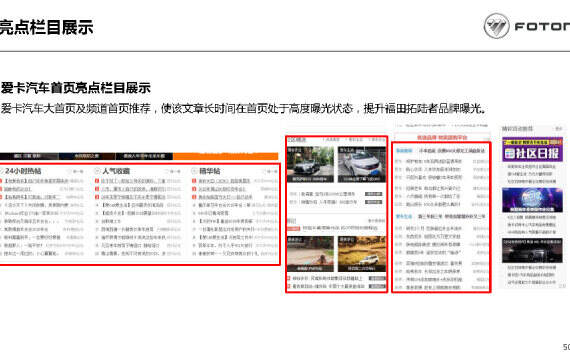Refresh the 人气收藏 list with 换一换
This screenshot has height=360, width=570.
[x=173, y=171]
